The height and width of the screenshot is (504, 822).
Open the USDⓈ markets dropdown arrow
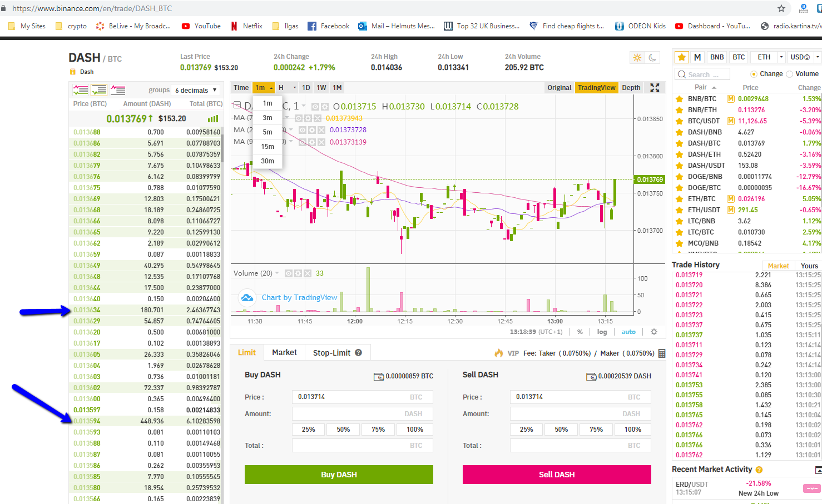point(817,57)
